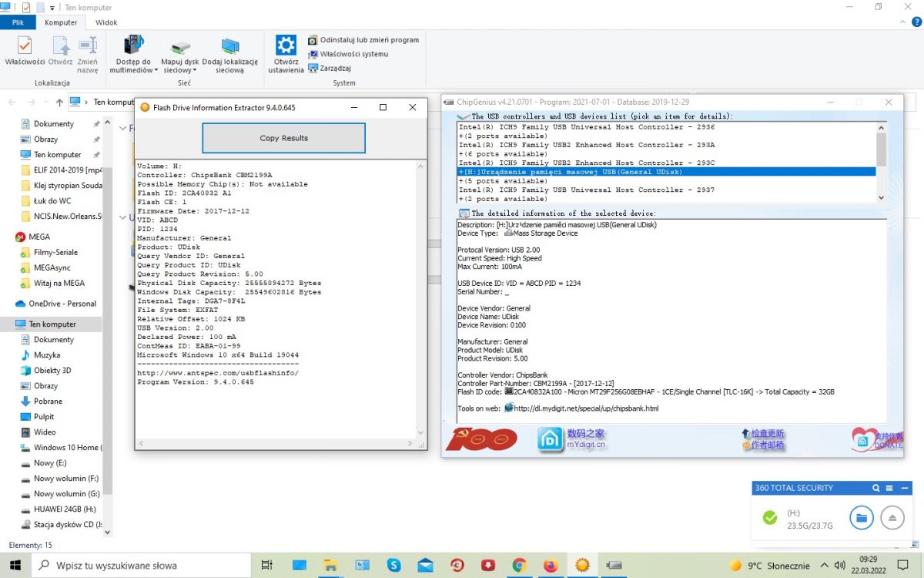Click Zarządzaj in System group
Viewport: 924px width, 578px height.
pos(330,68)
